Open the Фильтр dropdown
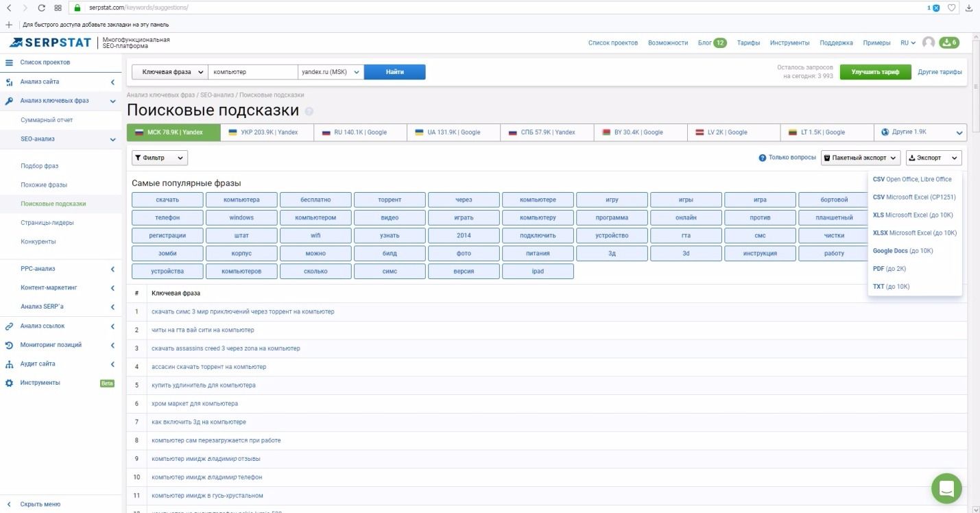 (160, 158)
